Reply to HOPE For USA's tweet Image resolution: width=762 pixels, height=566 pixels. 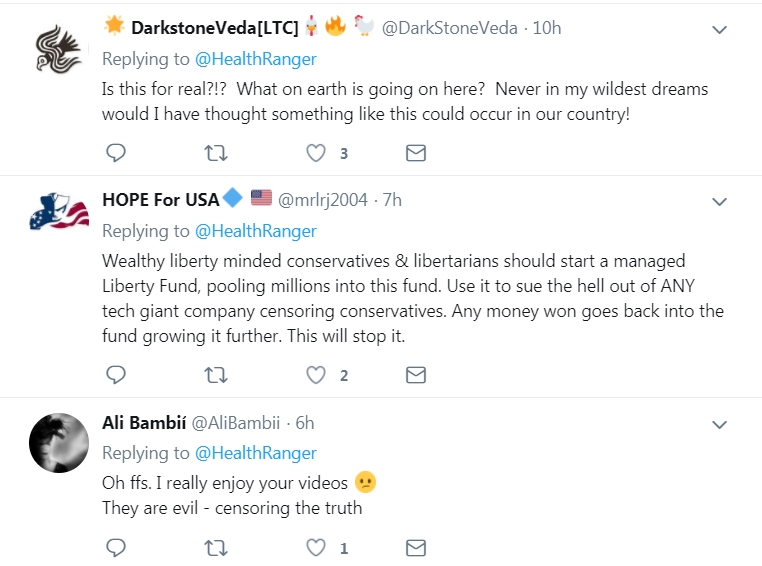[x=116, y=375]
